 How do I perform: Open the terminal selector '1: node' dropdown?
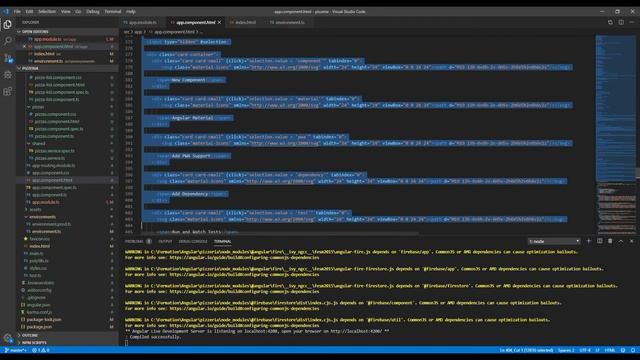pyautogui.click(x=554, y=241)
